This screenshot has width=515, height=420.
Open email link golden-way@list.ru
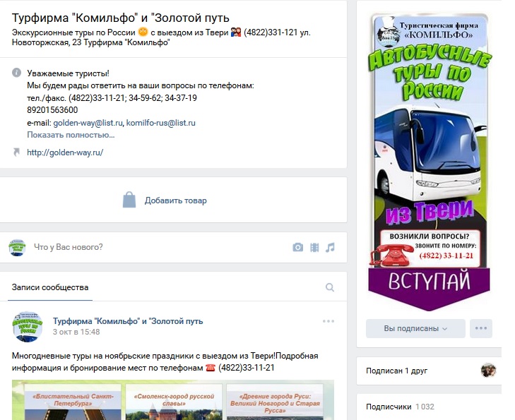tap(88, 123)
